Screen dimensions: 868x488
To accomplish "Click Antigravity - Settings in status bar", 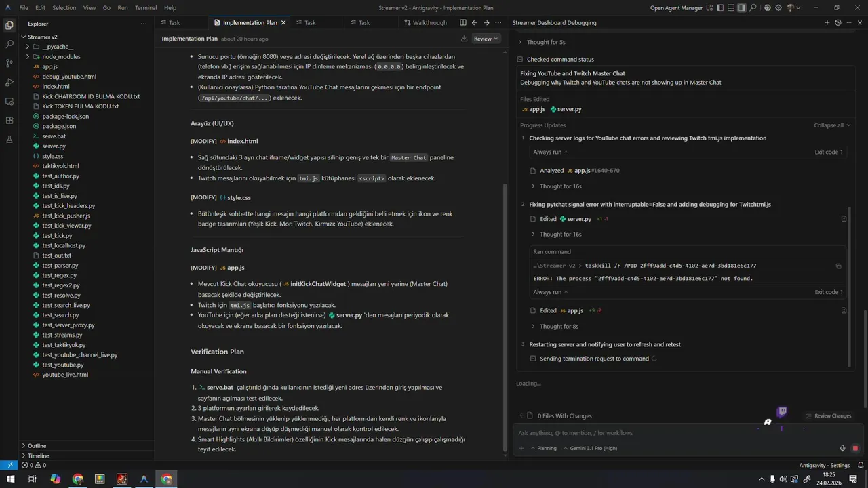I will 824,466.
